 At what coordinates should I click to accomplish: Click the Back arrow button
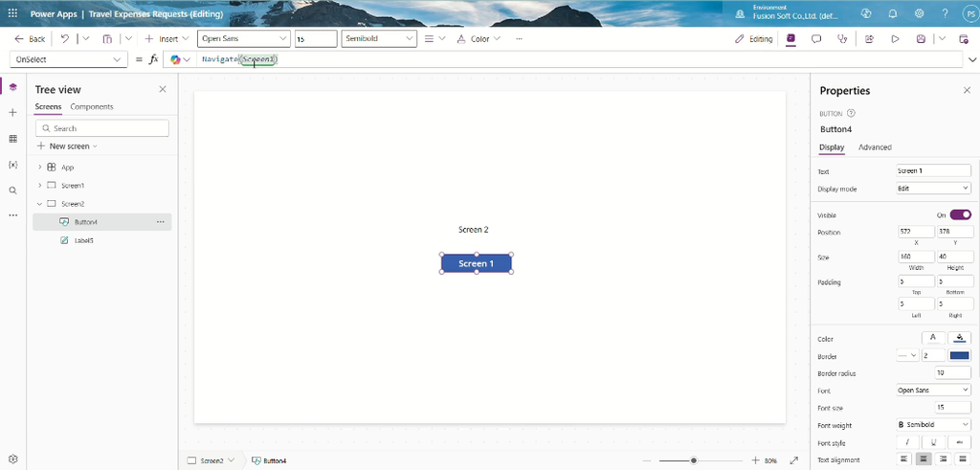tap(30, 38)
